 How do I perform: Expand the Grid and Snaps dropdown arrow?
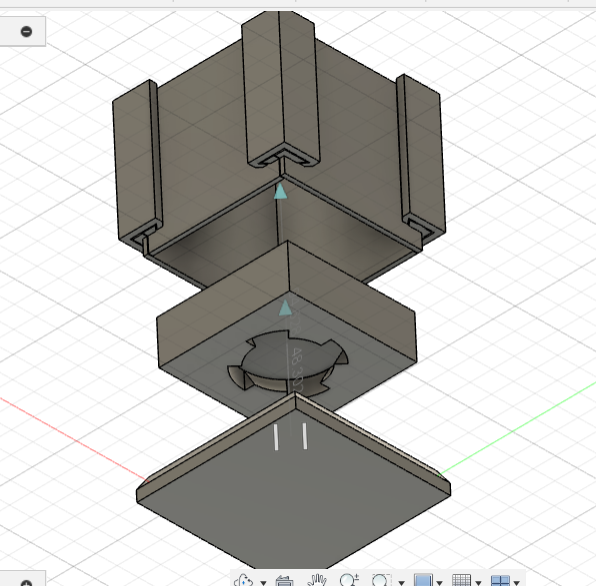coord(479,582)
